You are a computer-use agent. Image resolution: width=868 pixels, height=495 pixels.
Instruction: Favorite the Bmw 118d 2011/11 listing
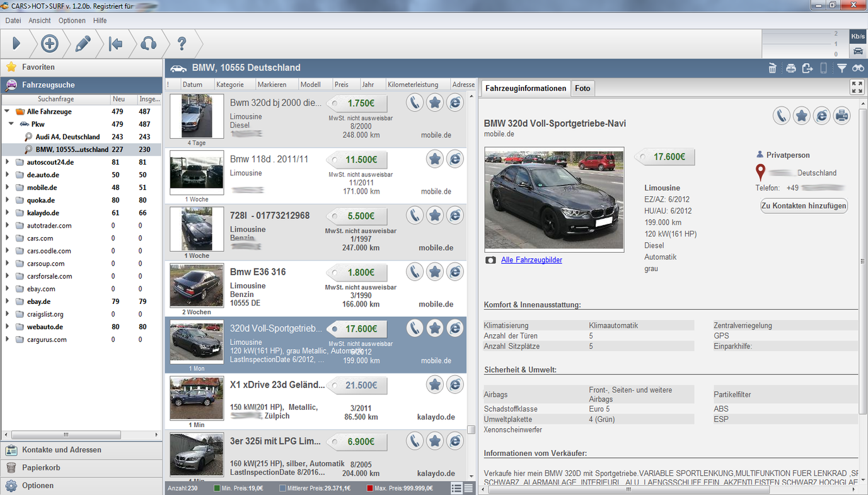tap(435, 159)
